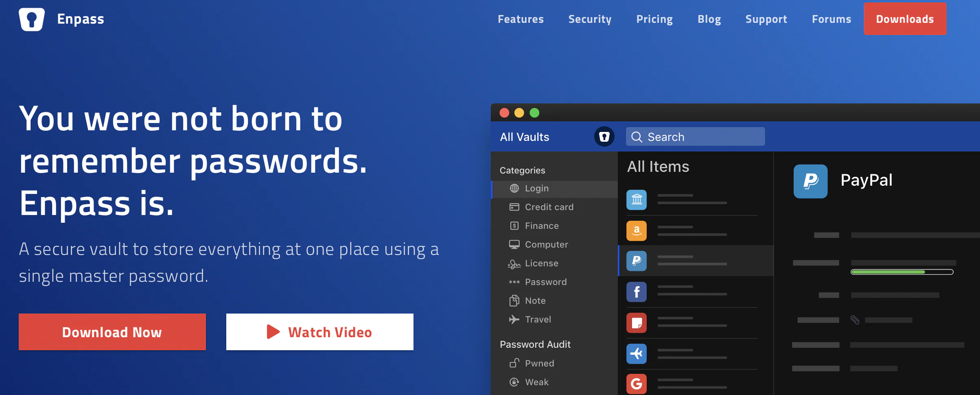Click the Computer monitor icon
This screenshot has height=395, width=980.
point(514,244)
